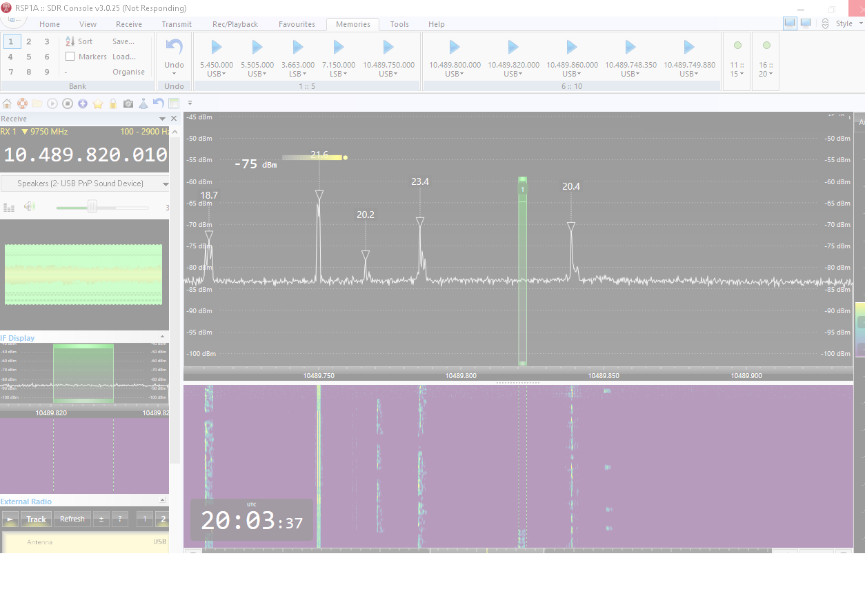Collapse the External Radio panel

162,500
